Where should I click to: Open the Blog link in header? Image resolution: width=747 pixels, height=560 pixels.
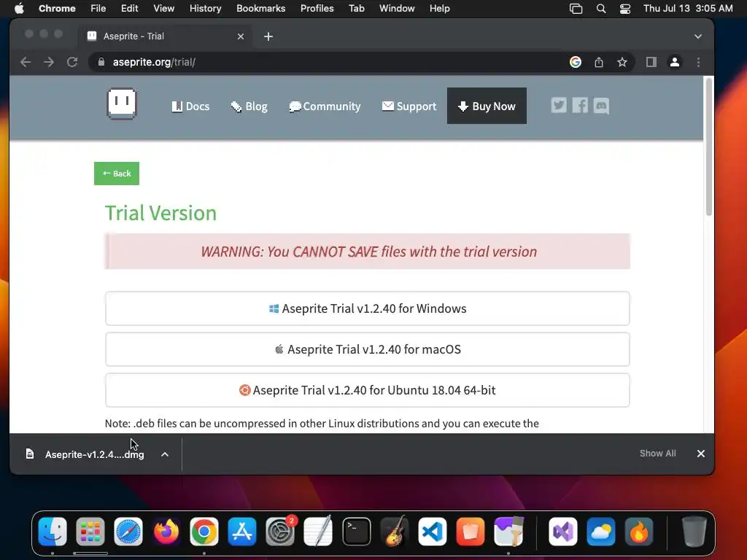(x=249, y=106)
